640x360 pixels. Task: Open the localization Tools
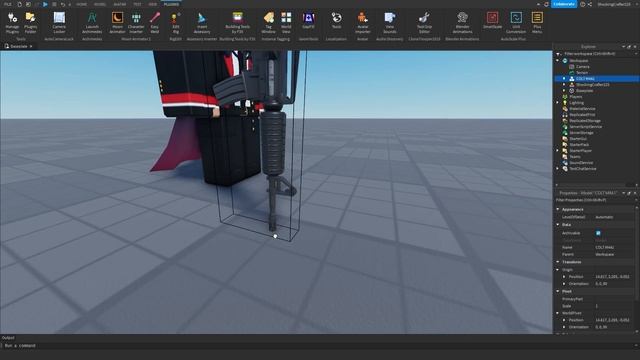click(x=336, y=21)
